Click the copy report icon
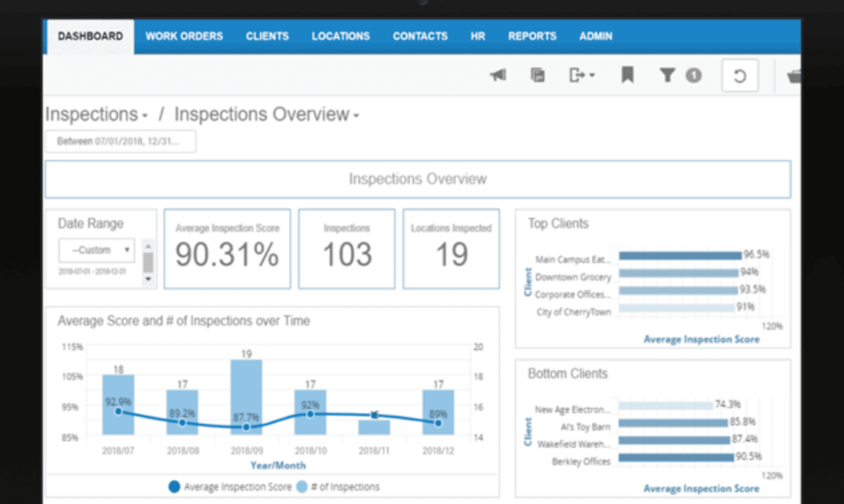Image resolution: width=844 pixels, height=504 pixels. click(x=538, y=75)
